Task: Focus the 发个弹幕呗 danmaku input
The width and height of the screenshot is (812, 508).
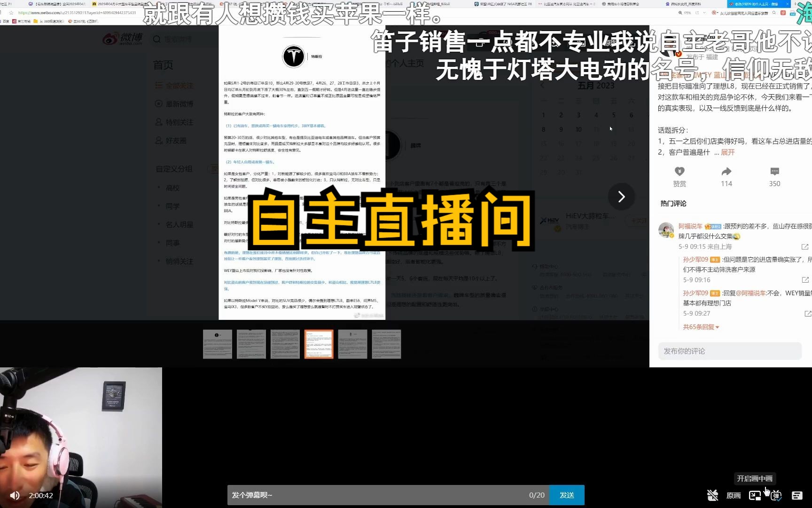Action: point(388,495)
